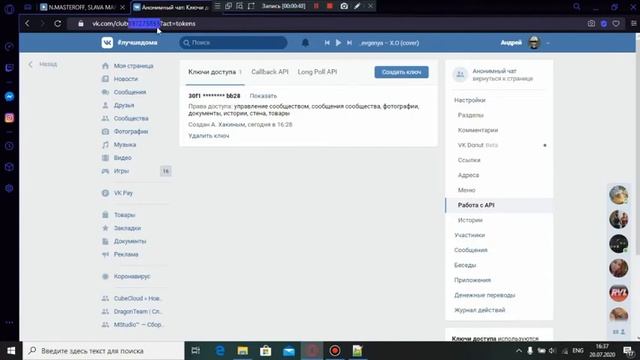The height and width of the screenshot is (360, 640).
Task: Click the VK logo icon
Action: point(107,42)
